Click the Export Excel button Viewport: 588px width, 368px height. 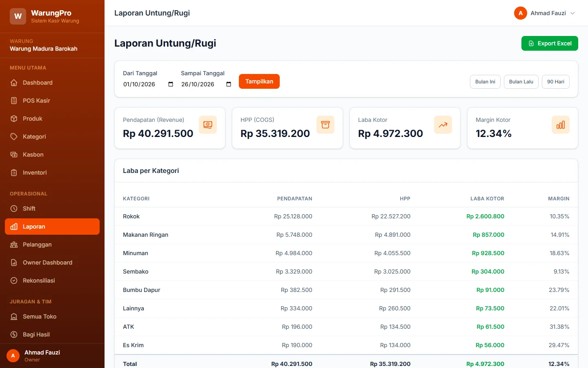tap(550, 43)
